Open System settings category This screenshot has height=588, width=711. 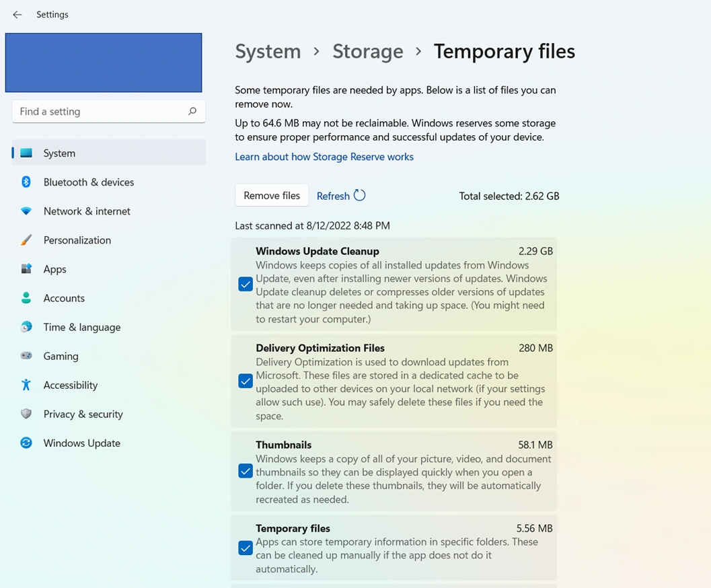tap(109, 153)
